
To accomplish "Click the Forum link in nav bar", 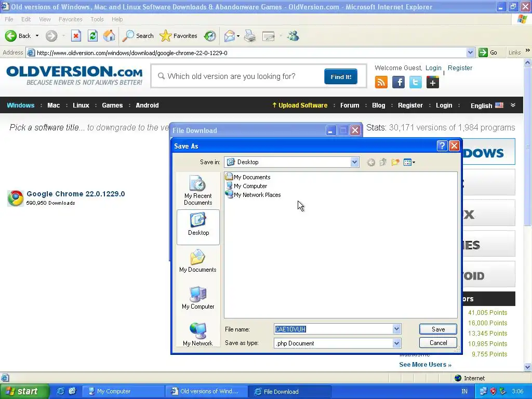I will (350, 105).
